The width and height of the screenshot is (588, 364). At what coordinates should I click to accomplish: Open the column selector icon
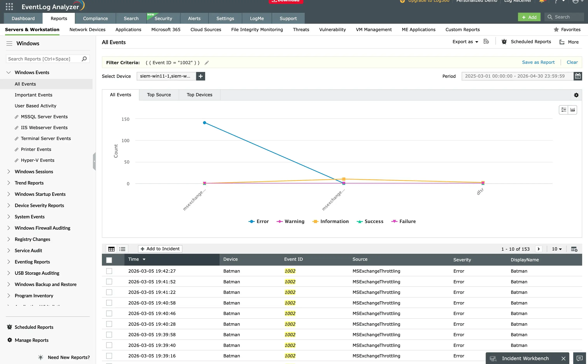click(574, 249)
